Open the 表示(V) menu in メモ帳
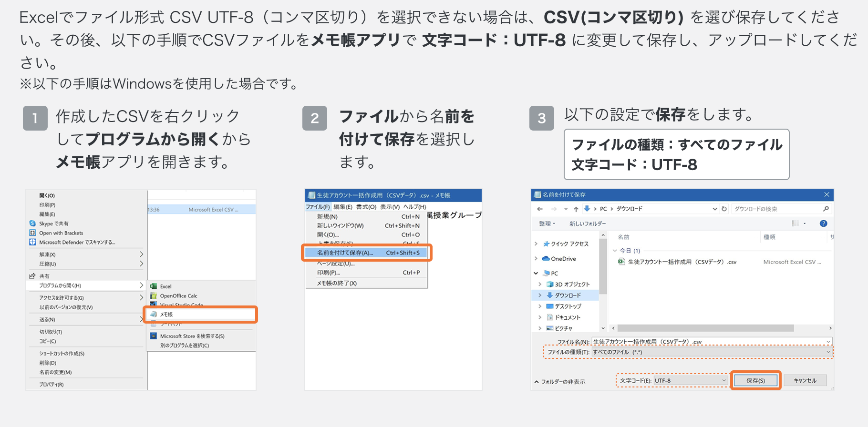 pos(390,207)
